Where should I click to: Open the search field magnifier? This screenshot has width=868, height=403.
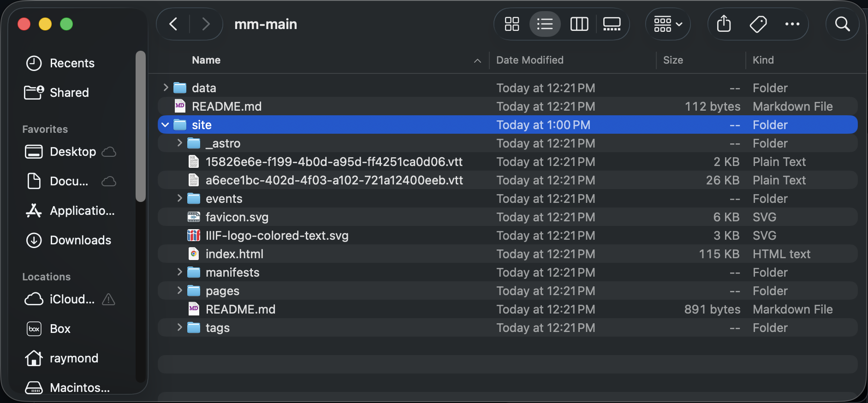(842, 24)
